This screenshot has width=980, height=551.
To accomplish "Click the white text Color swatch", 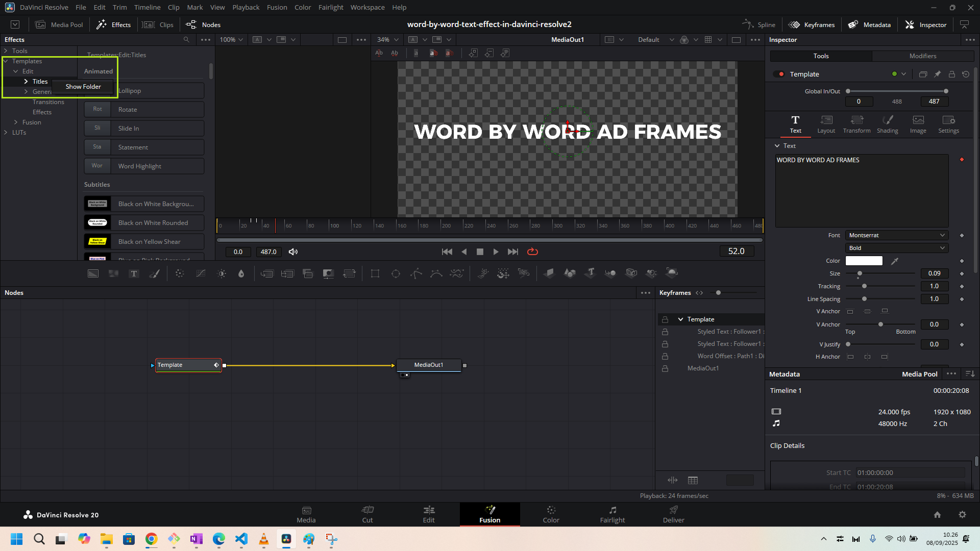I will [x=864, y=261].
